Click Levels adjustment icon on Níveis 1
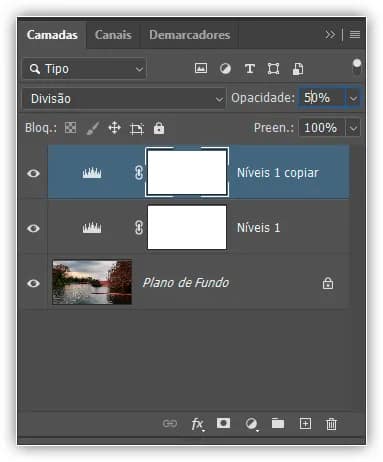Image resolution: width=383 pixels, height=462 pixels. [92, 228]
